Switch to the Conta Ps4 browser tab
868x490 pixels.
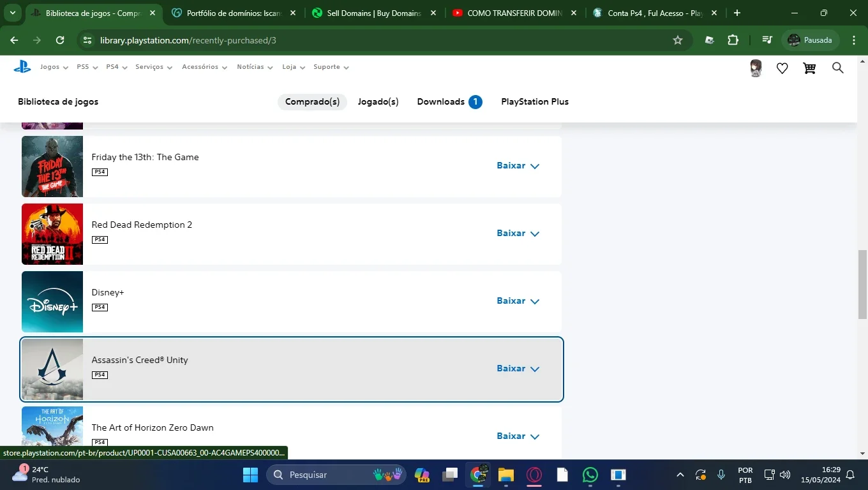(655, 13)
